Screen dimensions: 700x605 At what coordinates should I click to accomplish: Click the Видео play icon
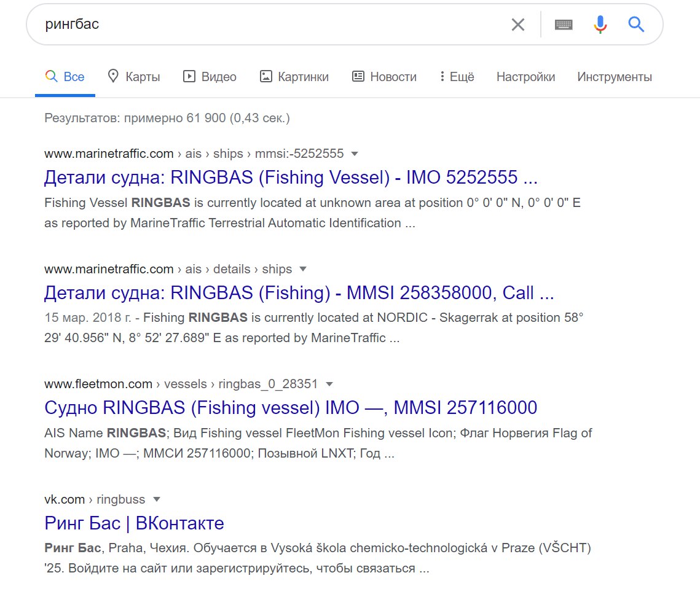(189, 77)
